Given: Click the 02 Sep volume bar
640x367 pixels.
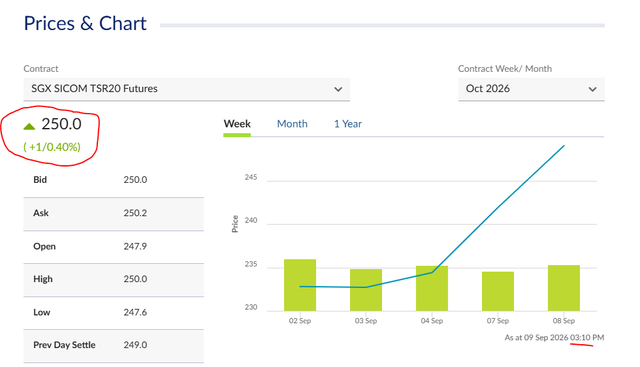Looking at the screenshot, I should (300, 285).
